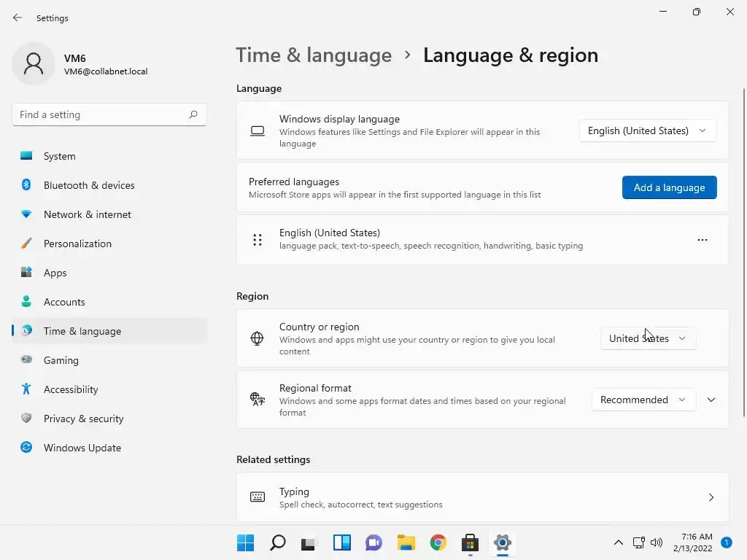Open the notification badge in system tray
747x560 pixels.
[x=727, y=542]
